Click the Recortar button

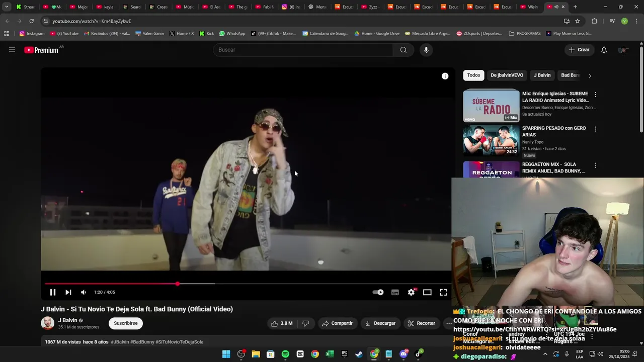tap(422, 323)
